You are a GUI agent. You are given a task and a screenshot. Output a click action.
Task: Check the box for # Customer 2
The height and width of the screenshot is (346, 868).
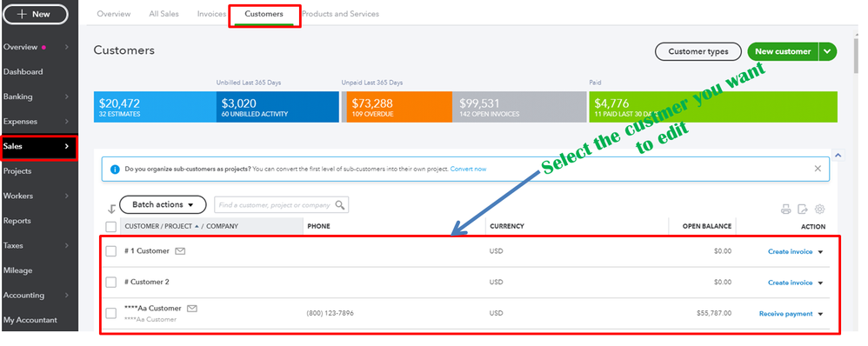111,283
